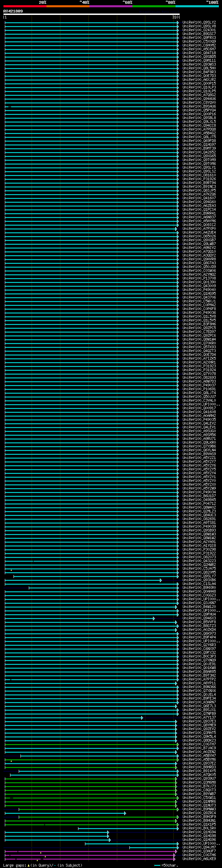The height and width of the screenshot is (868, 222).
Task: Click label UniRef100_B7JAC9
Action: pyautogui.click(x=199, y=748)
